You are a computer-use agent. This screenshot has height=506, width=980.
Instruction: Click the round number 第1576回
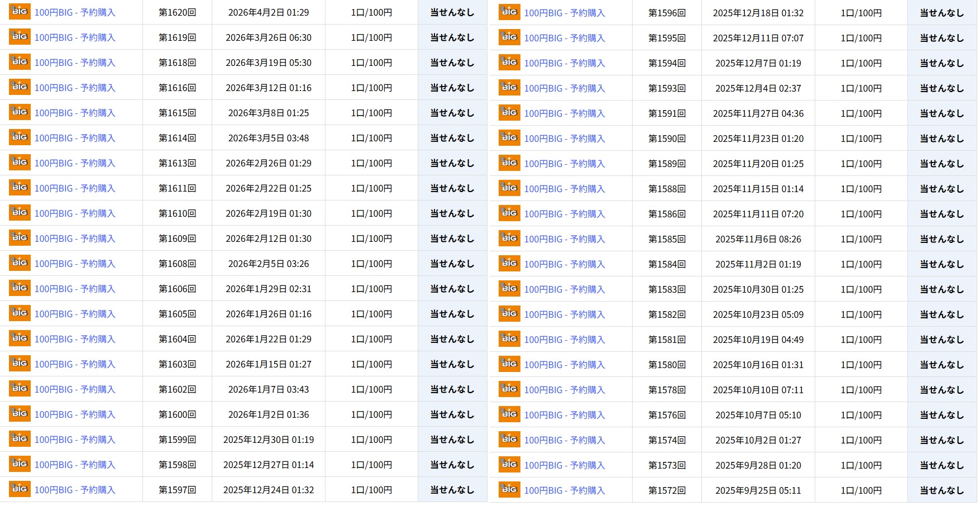point(667,415)
